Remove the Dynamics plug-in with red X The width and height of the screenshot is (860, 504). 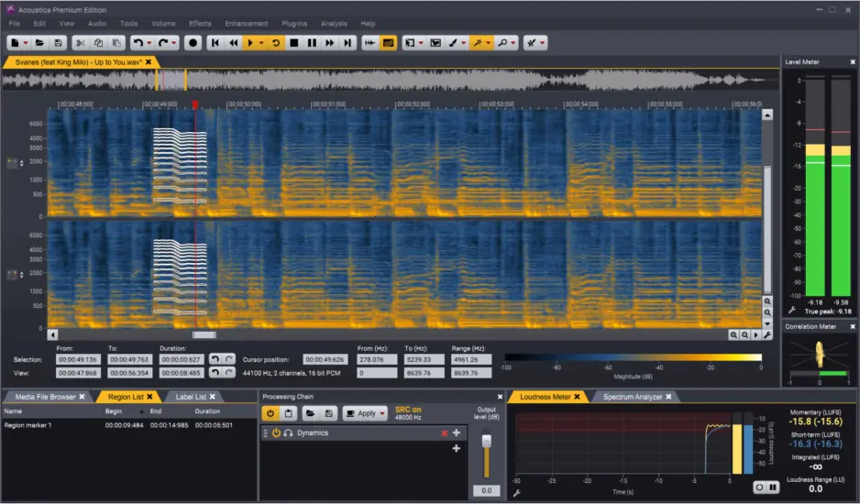pos(445,433)
